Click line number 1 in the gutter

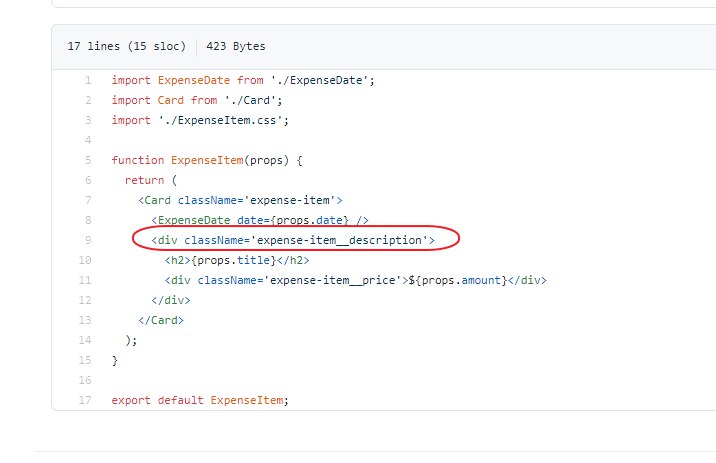pos(88,80)
